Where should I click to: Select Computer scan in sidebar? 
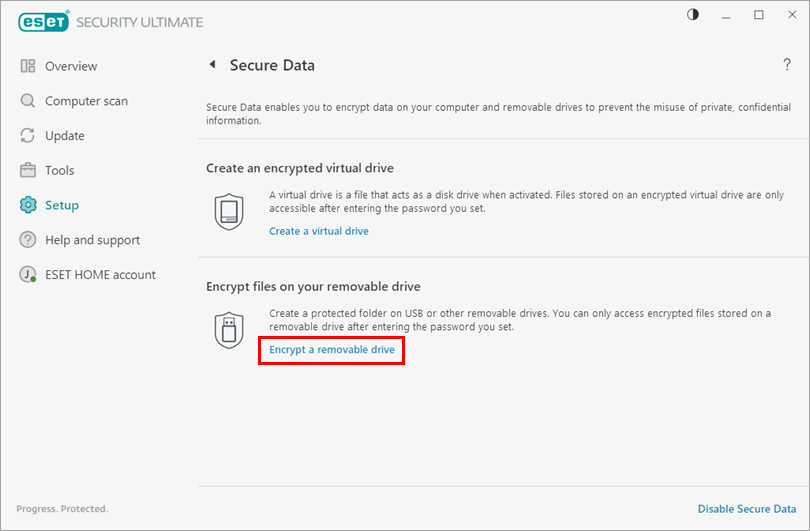86,101
